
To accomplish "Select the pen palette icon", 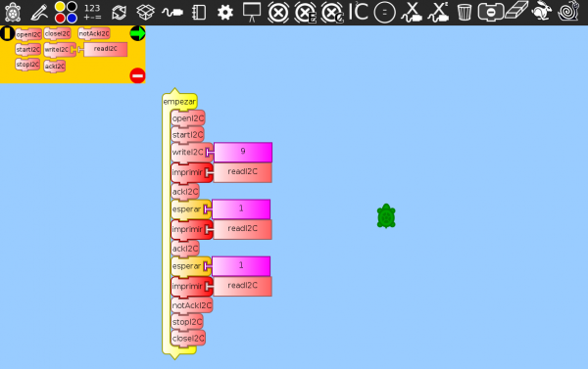I will pos(39,12).
